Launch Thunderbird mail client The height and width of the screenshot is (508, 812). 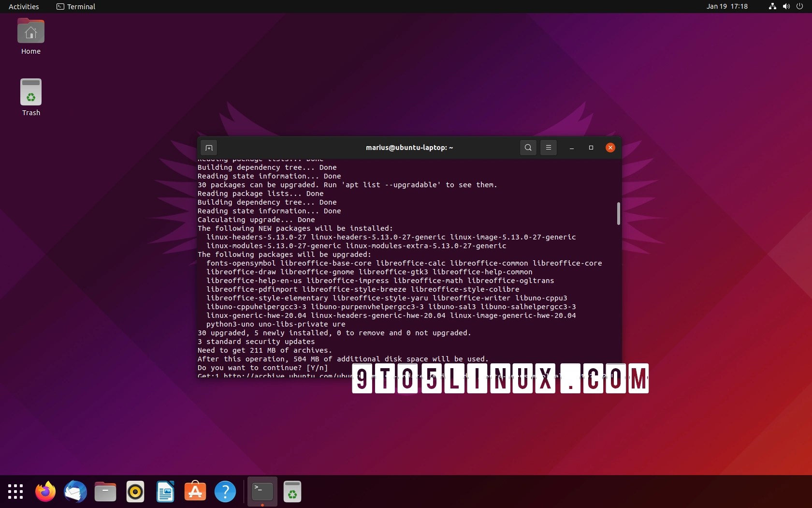(x=75, y=491)
